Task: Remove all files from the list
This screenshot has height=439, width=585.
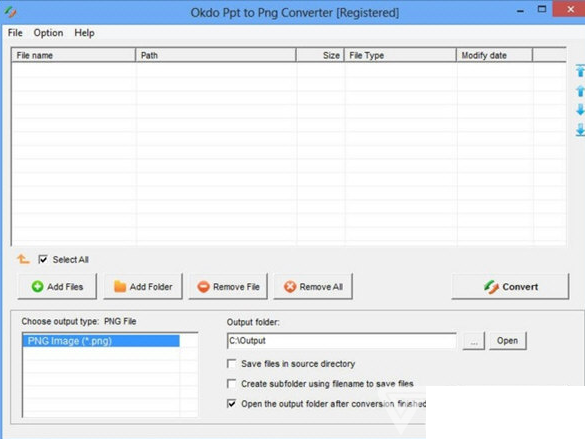Action: tap(313, 286)
